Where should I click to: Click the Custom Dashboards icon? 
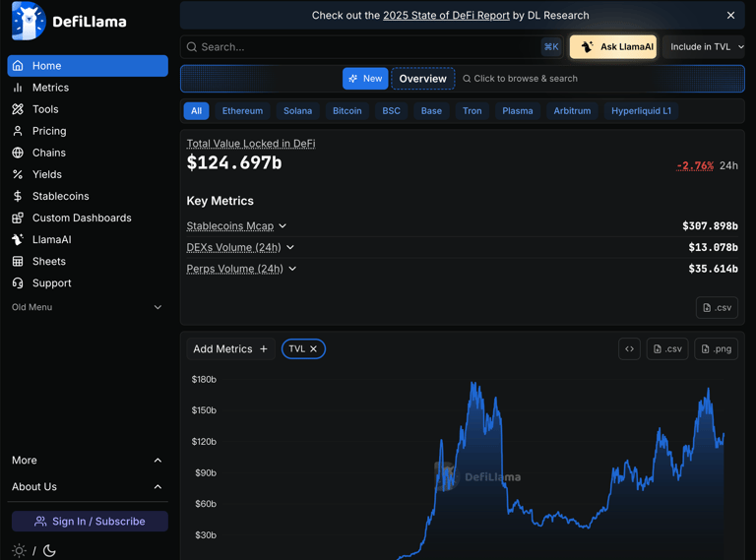pos(18,218)
